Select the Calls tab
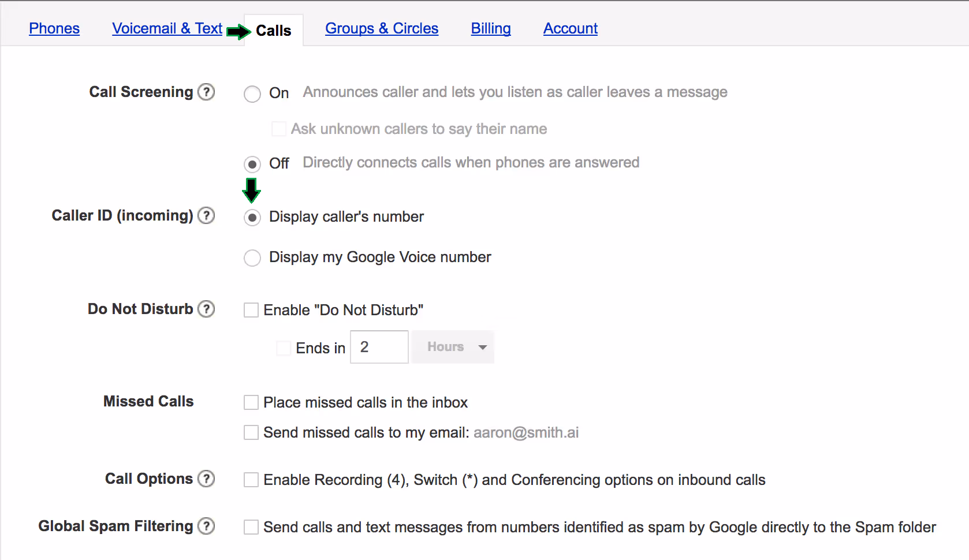 point(273,31)
